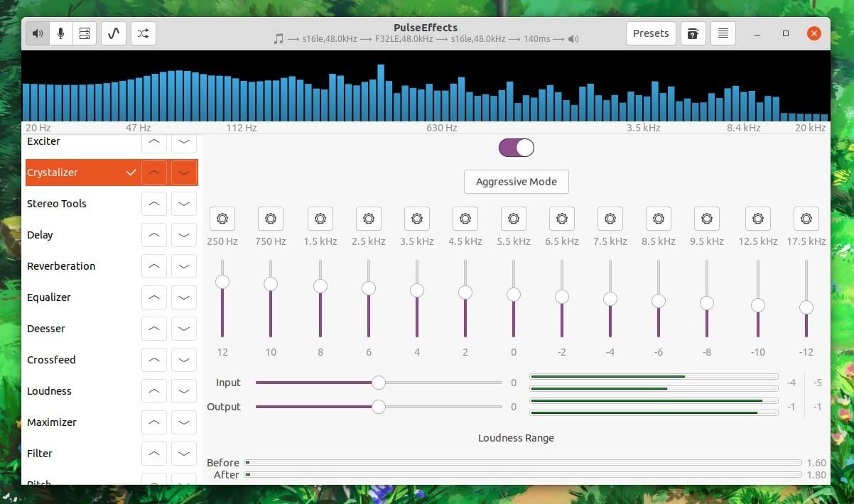Open settings gear for the 250 Hz band

pos(222,218)
